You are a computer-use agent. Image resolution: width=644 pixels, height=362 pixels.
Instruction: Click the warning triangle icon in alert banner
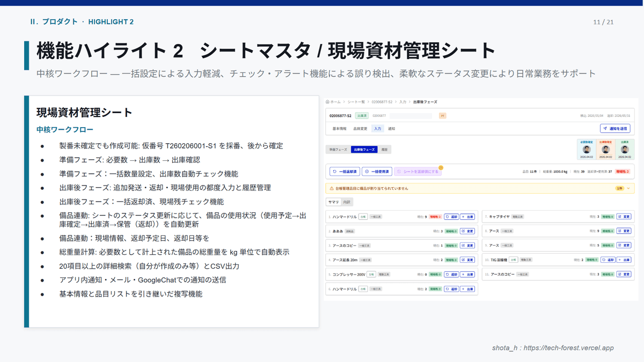(330, 189)
